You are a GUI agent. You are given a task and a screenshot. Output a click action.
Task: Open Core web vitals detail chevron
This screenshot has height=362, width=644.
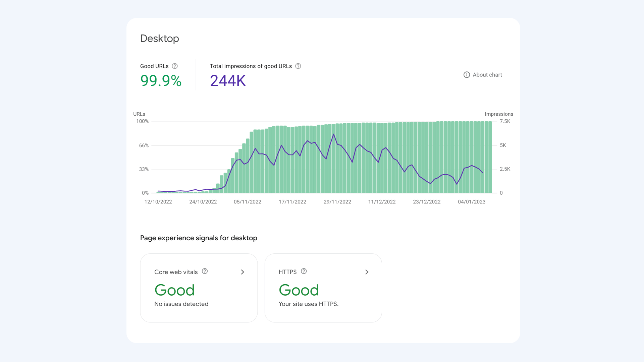tap(243, 272)
